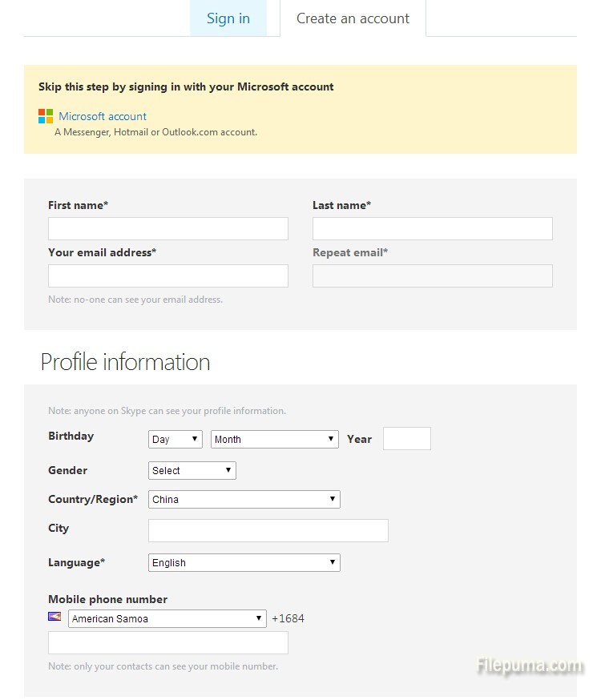Click the Profile information heading
593x700 pixels.
tap(126, 362)
